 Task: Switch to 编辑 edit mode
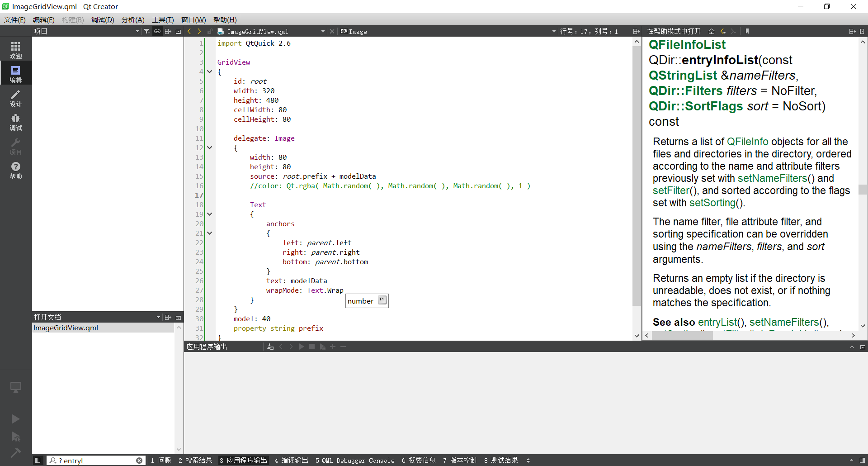tap(16, 74)
